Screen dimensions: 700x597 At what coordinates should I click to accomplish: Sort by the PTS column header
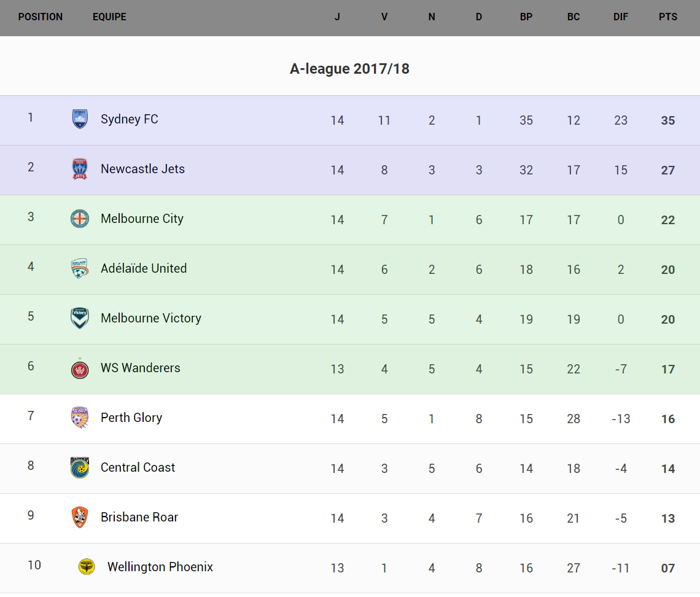[668, 17]
